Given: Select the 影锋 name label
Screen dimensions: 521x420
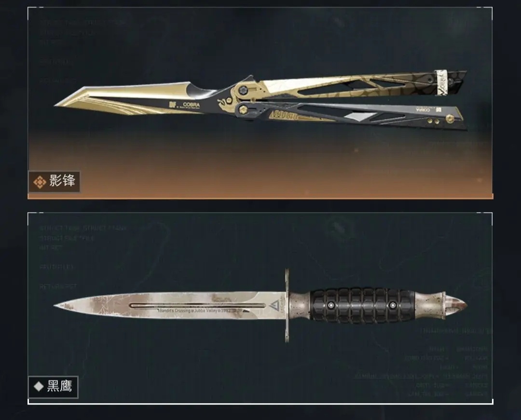Looking at the screenshot, I should pos(62,181).
